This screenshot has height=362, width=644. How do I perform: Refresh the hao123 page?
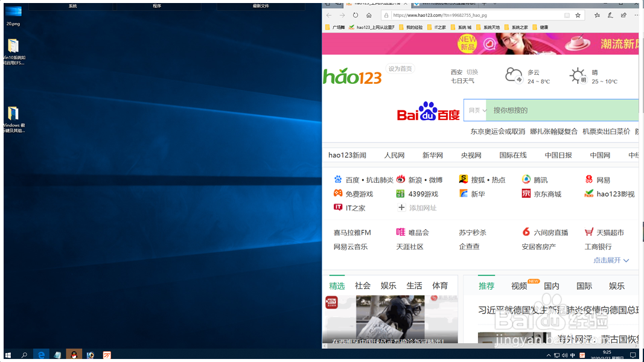(355, 15)
